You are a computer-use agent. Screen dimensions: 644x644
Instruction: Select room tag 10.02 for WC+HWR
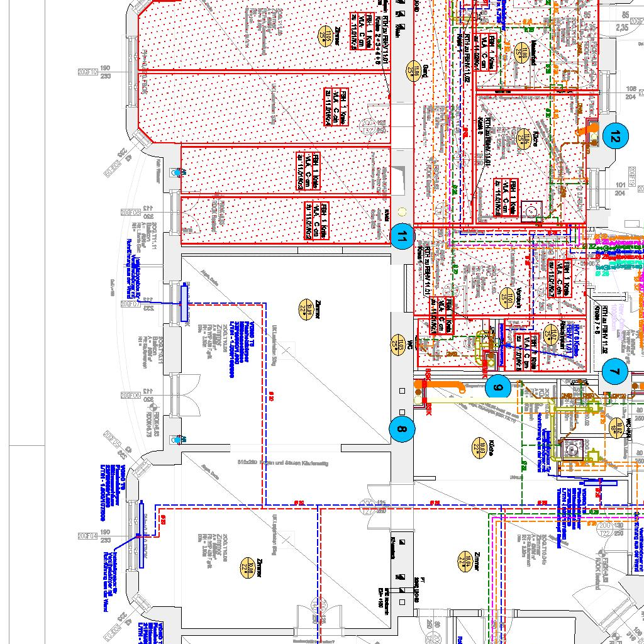pyautogui.click(x=617, y=428)
